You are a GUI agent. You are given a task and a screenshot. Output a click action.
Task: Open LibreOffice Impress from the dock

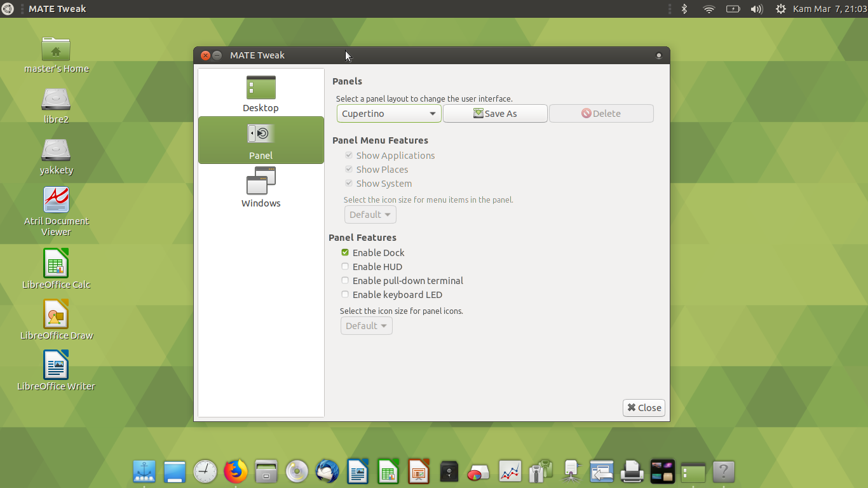(419, 471)
